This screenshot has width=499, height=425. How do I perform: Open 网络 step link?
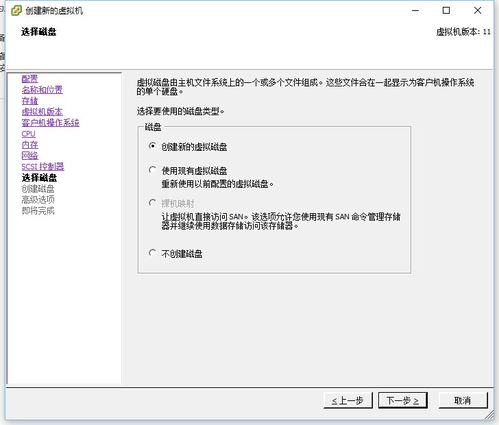coord(30,156)
